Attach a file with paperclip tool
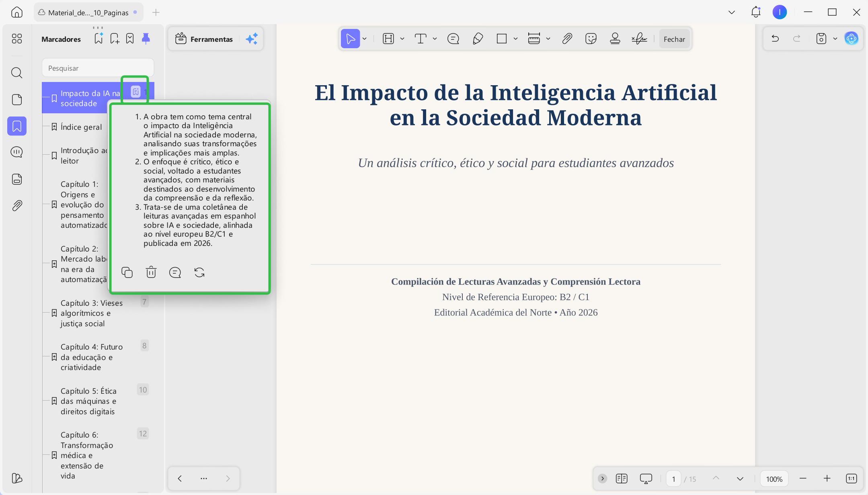The image size is (868, 495). (567, 39)
